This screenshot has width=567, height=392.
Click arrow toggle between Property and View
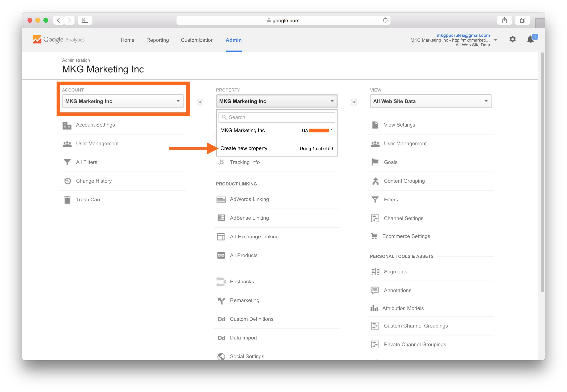coord(354,102)
